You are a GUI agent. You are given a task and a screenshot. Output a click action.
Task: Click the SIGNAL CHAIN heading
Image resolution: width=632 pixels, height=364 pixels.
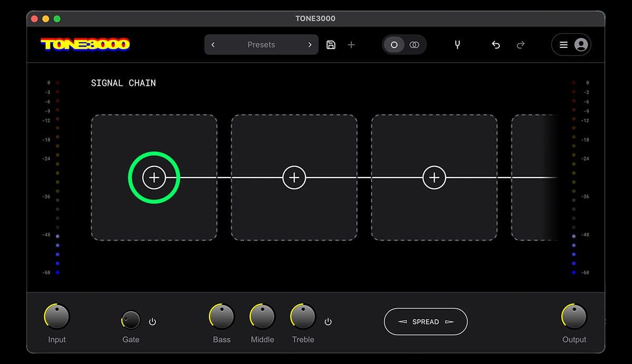coord(123,83)
